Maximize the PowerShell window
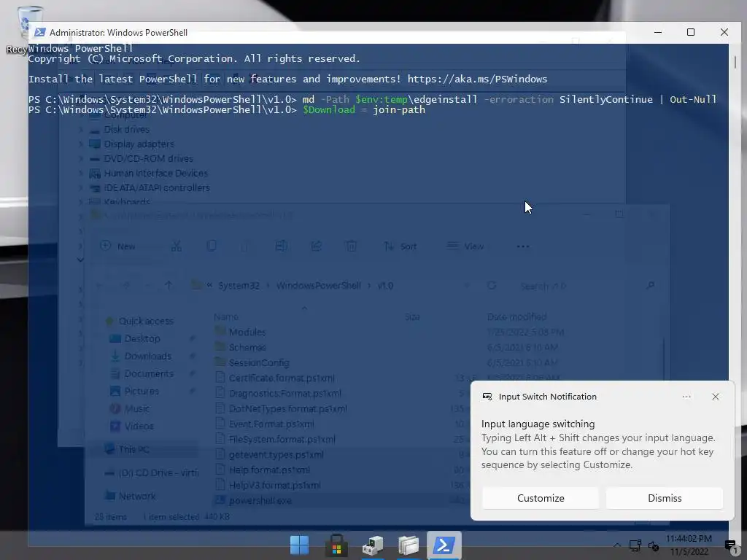 (690, 32)
